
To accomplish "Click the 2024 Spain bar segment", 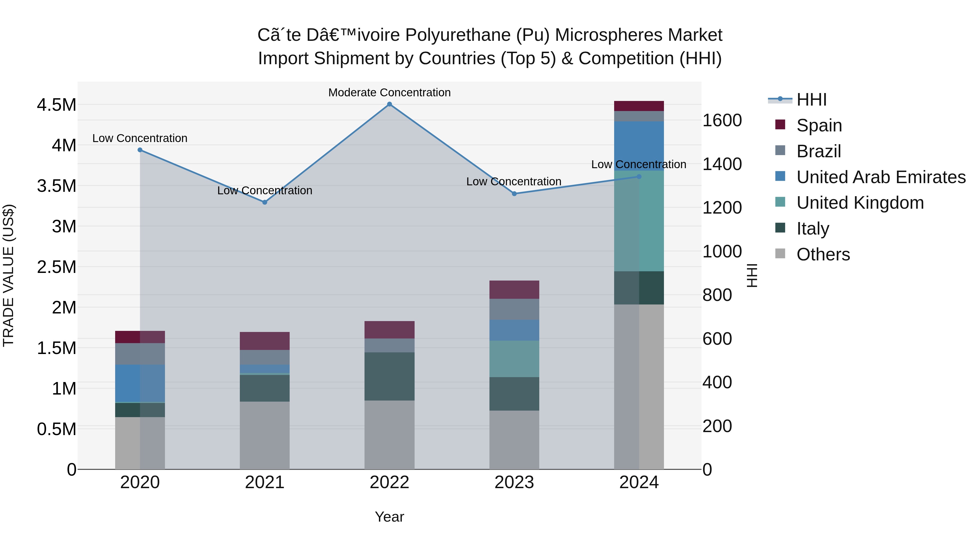I will (639, 106).
